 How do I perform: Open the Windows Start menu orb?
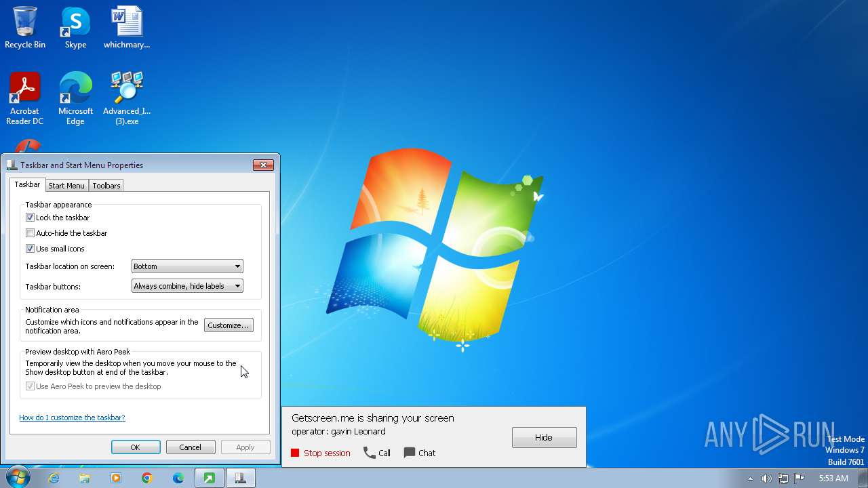18,478
